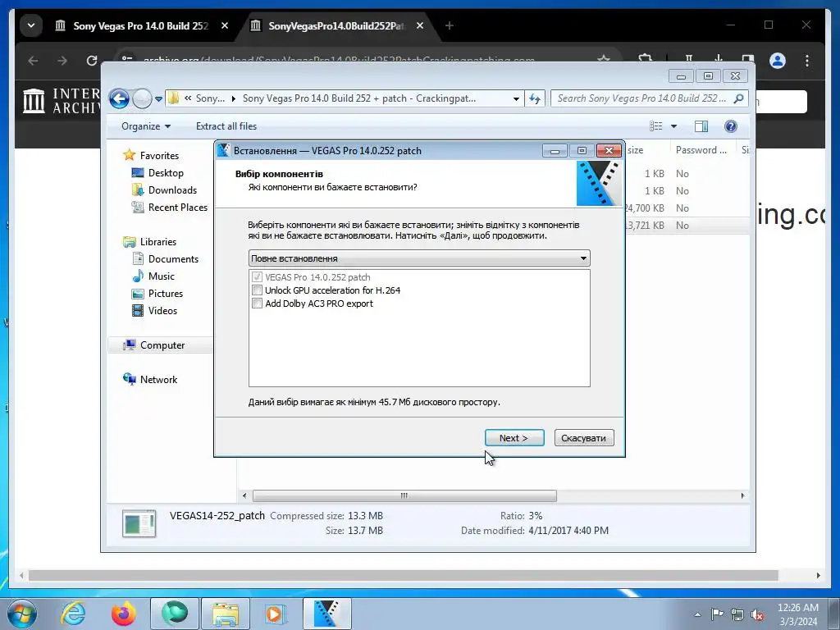Open the Pictures library
The width and height of the screenshot is (840, 630).
(x=165, y=293)
